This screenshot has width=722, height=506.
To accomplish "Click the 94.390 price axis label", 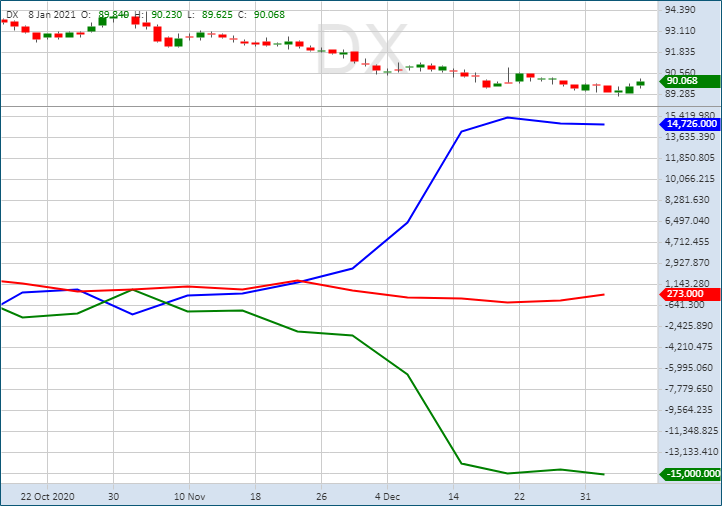I will pyautogui.click(x=688, y=9).
